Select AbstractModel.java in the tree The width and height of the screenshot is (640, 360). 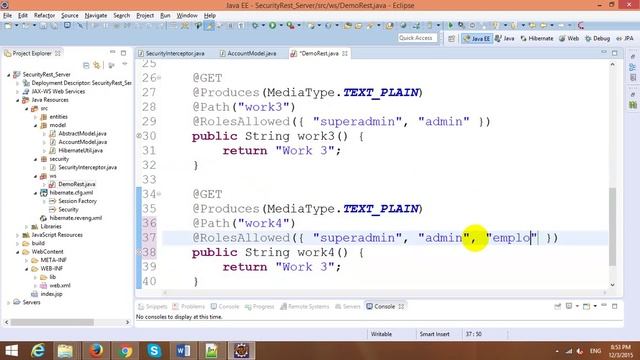pos(82,134)
